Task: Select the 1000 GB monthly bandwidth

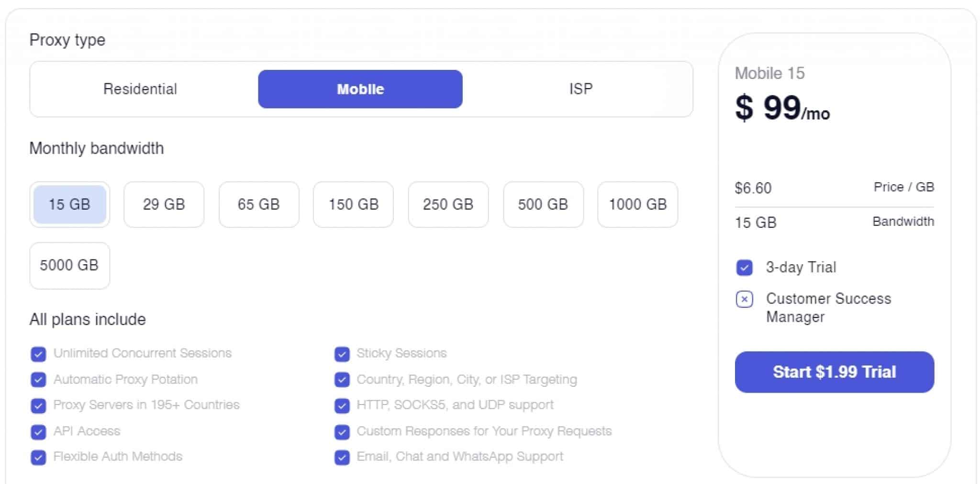Action: pyautogui.click(x=637, y=205)
